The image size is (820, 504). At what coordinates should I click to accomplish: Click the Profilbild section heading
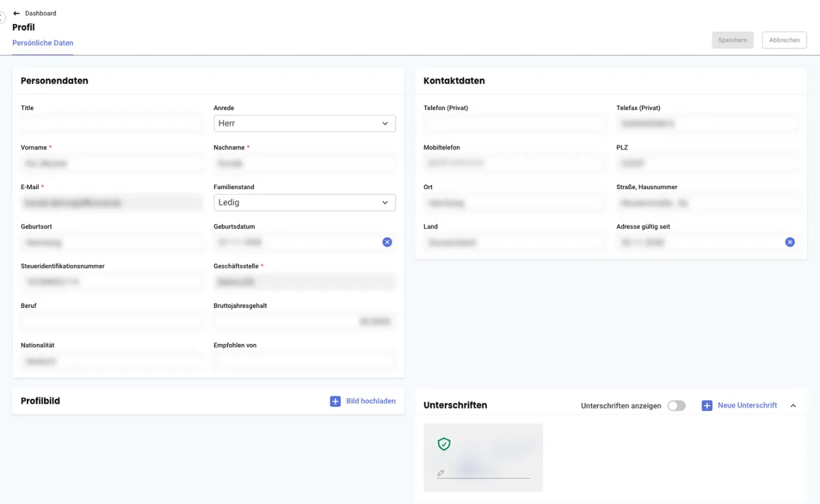click(40, 401)
